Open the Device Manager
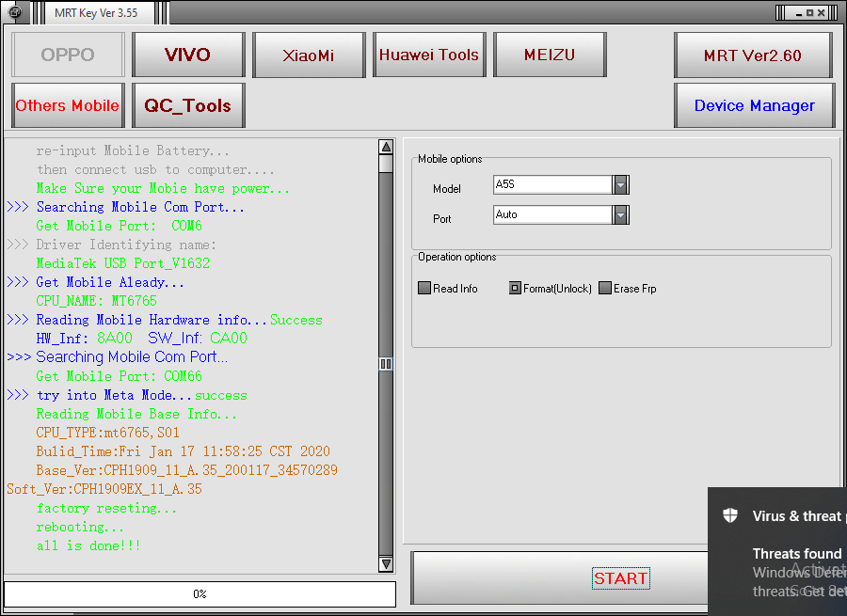The height and width of the screenshot is (616, 847). pyautogui.click(x=754, y=105)
